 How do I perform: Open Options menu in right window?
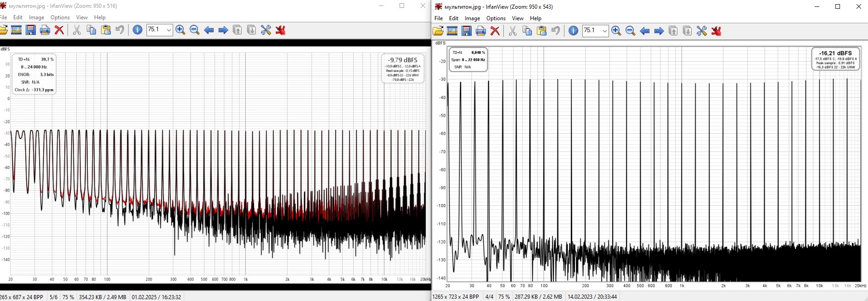[496, 18]
